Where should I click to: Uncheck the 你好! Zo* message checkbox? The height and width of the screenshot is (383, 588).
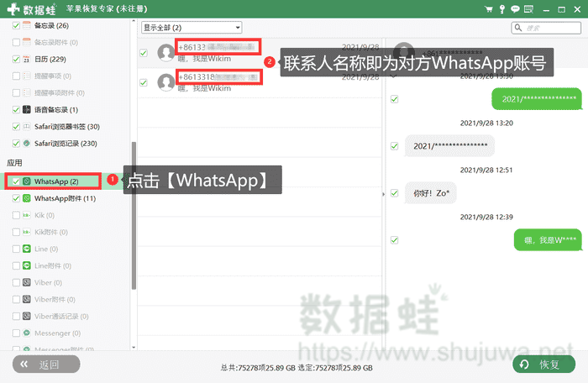coord(394,193)
